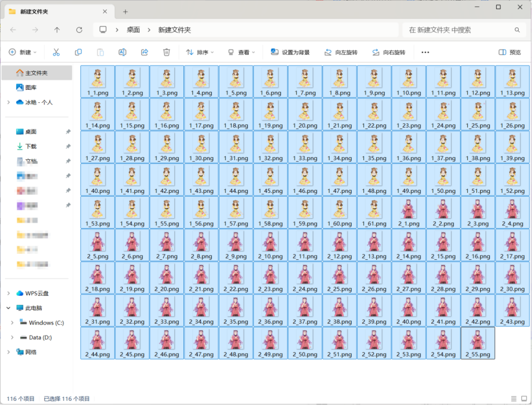Viewport: 532px width, 405px height.
Task: Select thumbnail 1_46.png
Action: point(305,180)
